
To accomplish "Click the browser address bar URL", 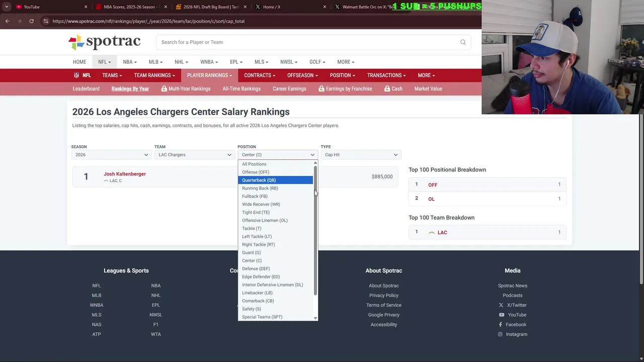I will point(148,21).
